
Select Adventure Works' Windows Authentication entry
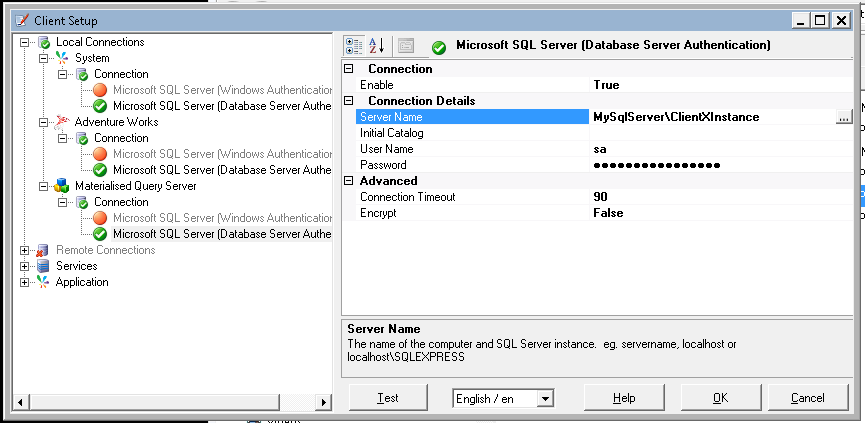222,154
